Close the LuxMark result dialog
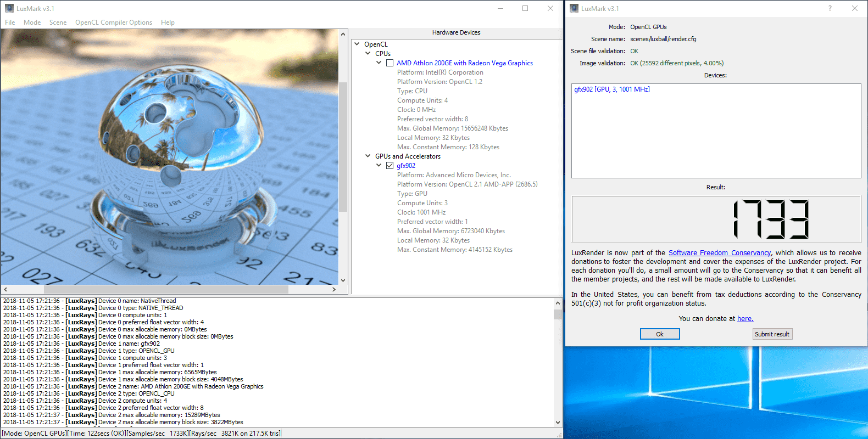The width and height of the screenshot is (868, 439). pyautogui.click(x=854, y=8)
